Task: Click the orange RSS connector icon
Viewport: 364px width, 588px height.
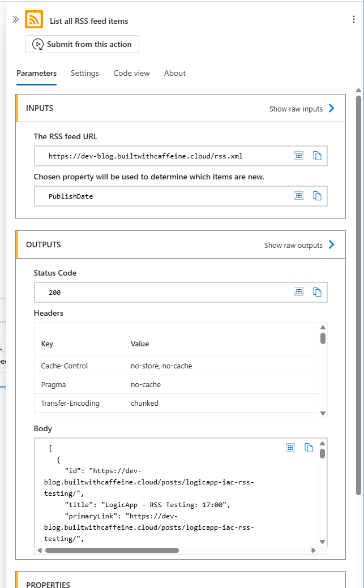Action: (34, 19)
